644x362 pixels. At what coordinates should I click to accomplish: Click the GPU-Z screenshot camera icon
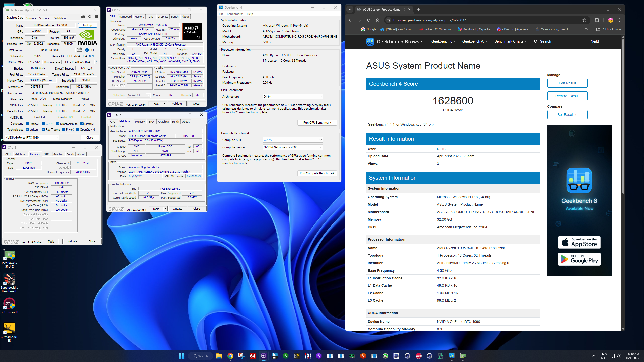83,17
